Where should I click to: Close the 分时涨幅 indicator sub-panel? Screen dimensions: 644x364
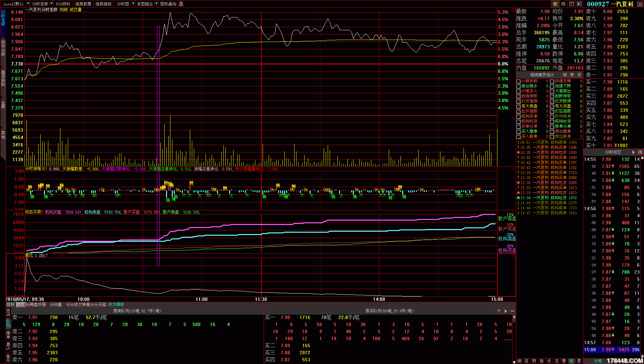(514, 169)
